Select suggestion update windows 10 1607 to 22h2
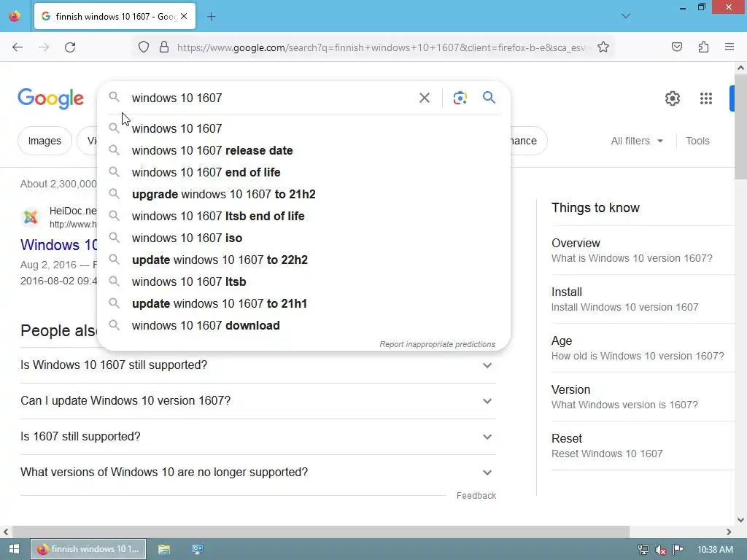This screenshot has width=747, height=560. (303, 260)
